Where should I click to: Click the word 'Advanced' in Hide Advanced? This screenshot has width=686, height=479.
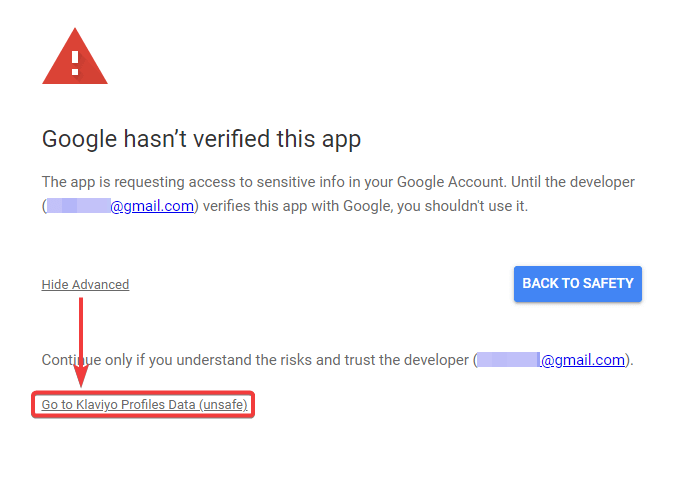(101, 284)
